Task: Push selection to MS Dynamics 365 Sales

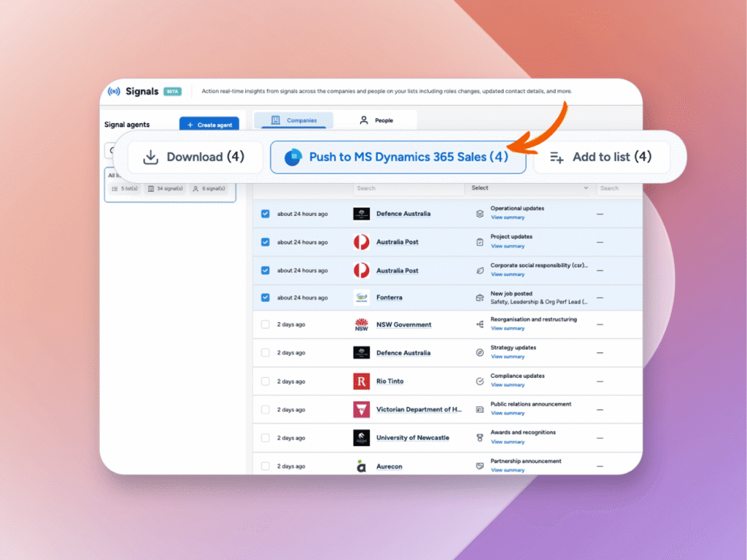Action: (398, 157)
